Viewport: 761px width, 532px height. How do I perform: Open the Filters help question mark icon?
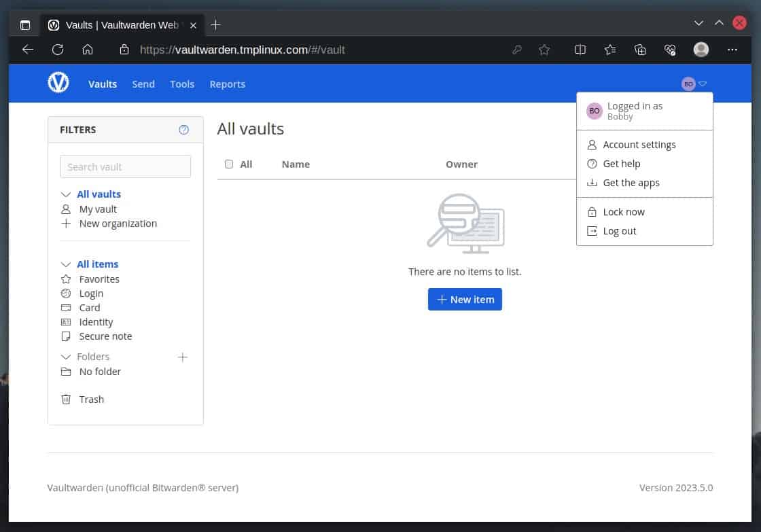[183, 129]
